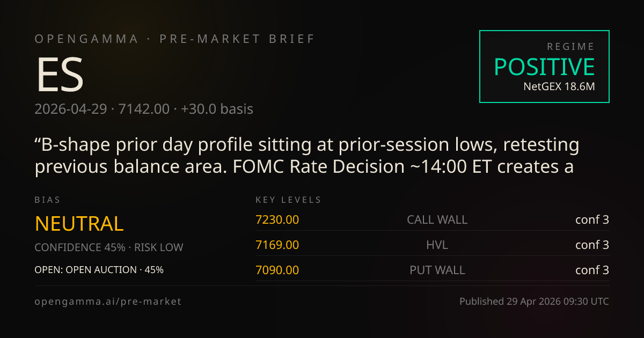Click the REGIME POSITIVE badge box
This screenshot has height=338, width=644.
(544, 66)
